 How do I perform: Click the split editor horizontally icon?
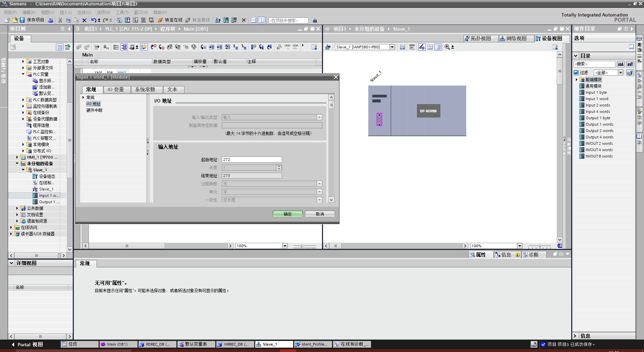[x=254, y=20]
